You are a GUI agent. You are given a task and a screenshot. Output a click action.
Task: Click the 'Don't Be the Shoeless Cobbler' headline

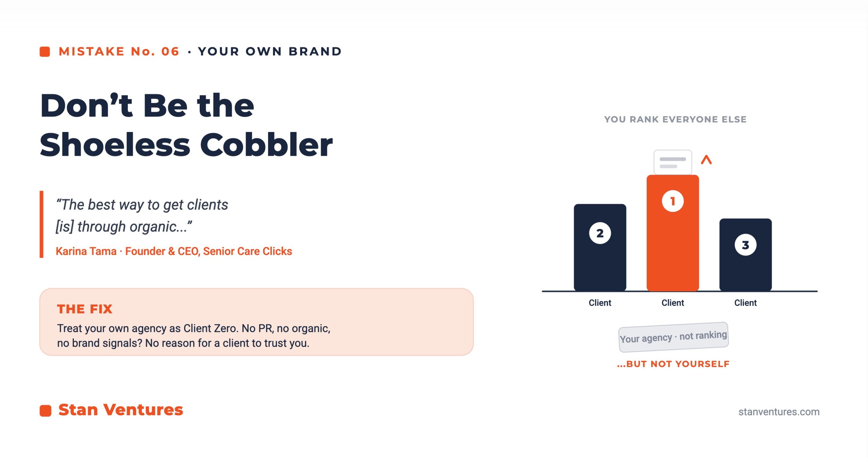[x=186, y=125]
